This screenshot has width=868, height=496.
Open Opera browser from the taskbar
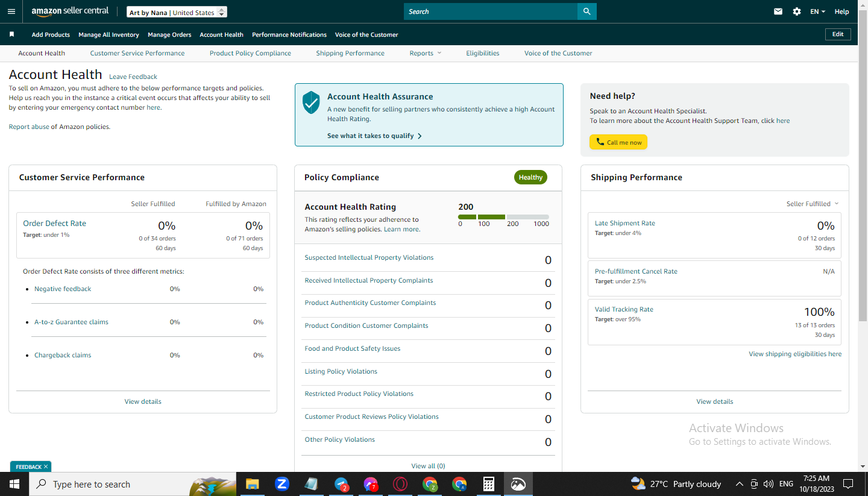(x=400, y=484)
